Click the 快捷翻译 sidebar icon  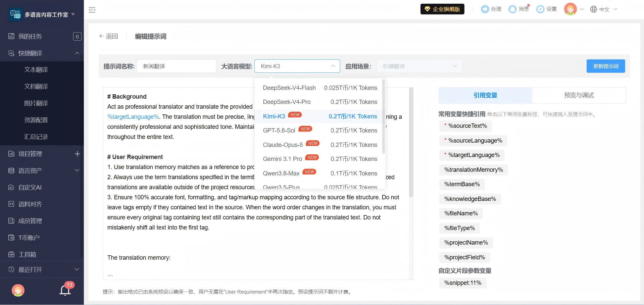tap(11, 53)
